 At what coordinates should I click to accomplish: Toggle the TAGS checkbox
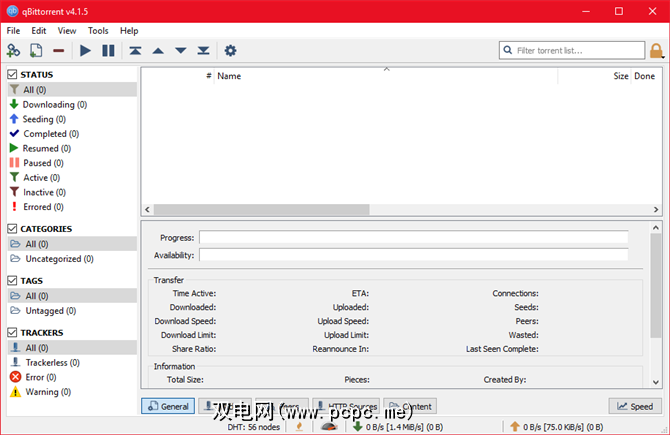[x=12, y=280]
